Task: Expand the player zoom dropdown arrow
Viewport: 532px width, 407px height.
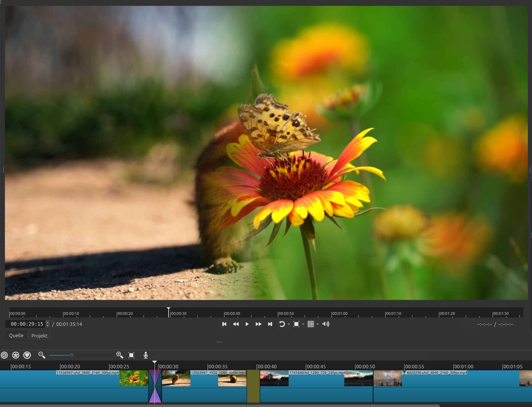Action: [303, 324]
